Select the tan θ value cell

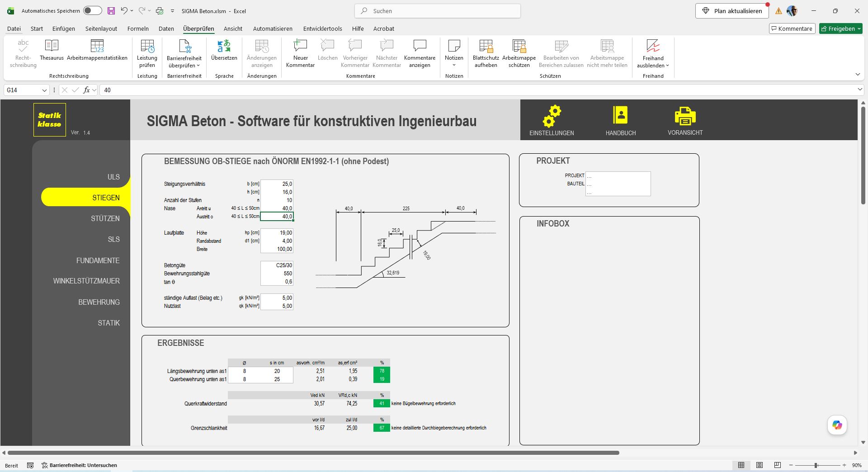pos(277,282)
